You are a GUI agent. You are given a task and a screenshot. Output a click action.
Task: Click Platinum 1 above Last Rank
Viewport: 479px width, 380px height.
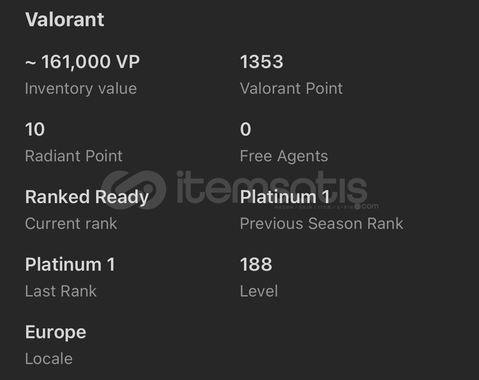tap(70, 265)
